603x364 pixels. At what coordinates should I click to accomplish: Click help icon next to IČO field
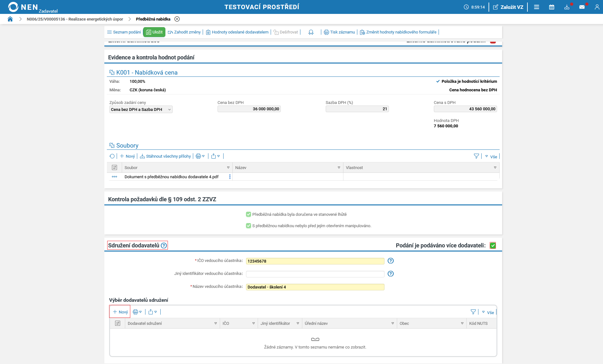coord(391,261)
